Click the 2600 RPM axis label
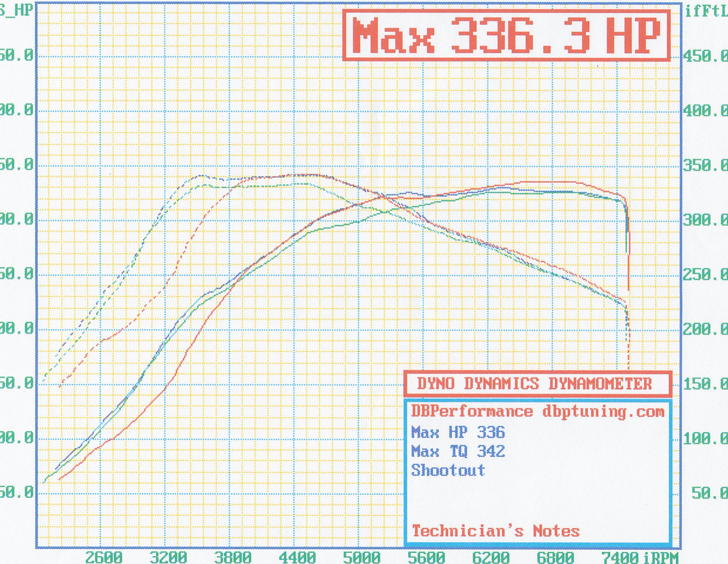This screenshot has height=564, width=728. tap(104, 557)
